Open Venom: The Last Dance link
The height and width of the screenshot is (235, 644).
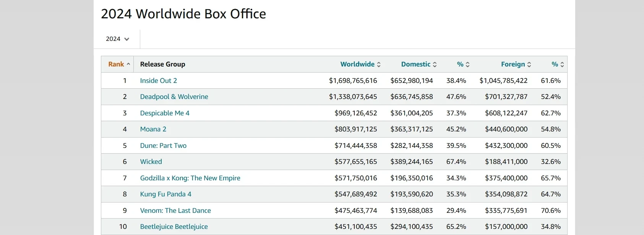(x=175, y=211)
